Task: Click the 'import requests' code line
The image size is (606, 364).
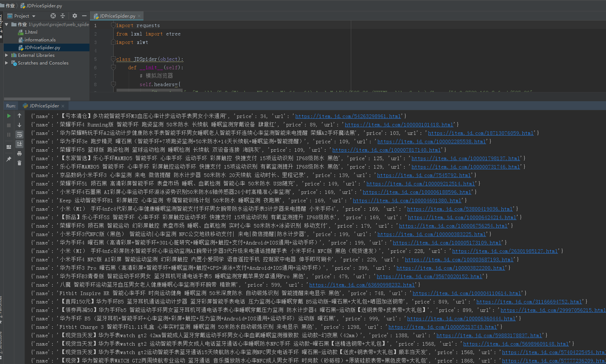Action: point(138,25)
